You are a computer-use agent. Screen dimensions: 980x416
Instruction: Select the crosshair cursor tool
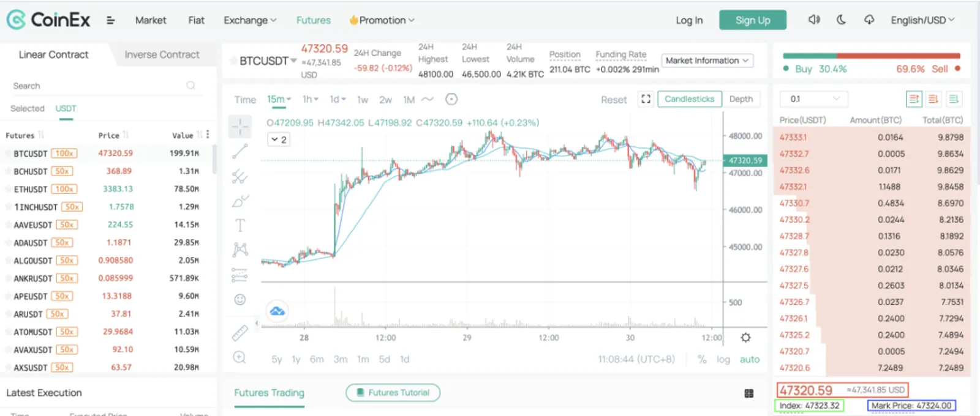[240, 127]
